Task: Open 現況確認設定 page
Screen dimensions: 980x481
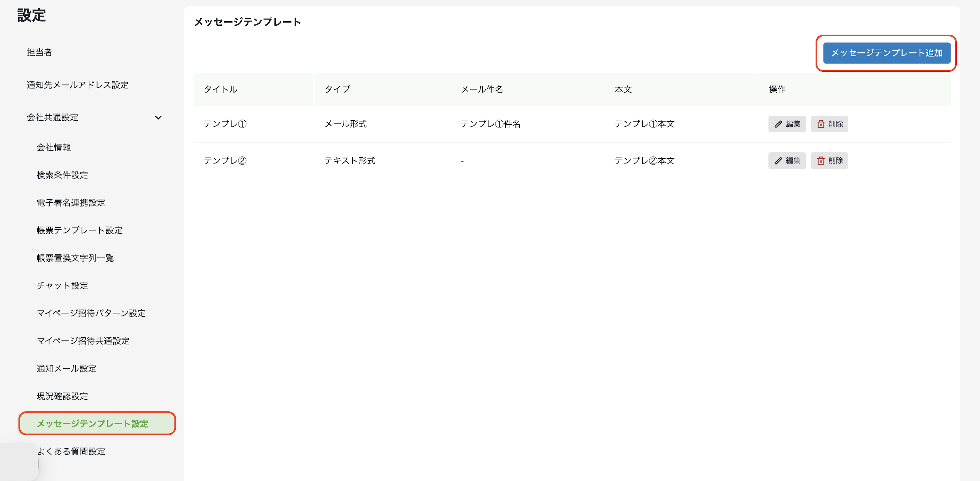Action: (62, 396)
